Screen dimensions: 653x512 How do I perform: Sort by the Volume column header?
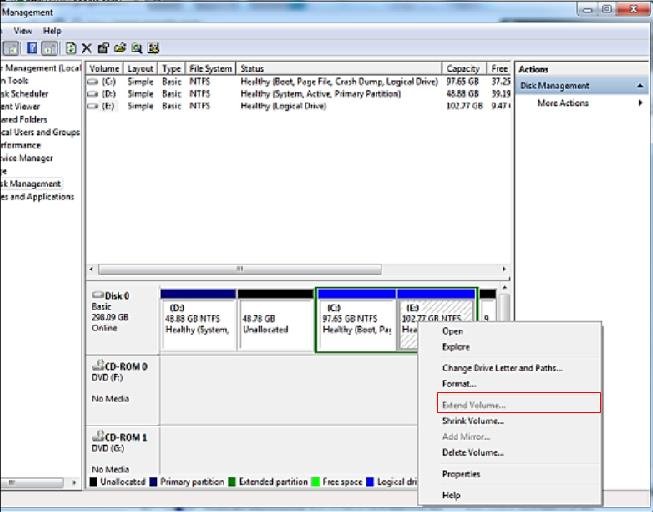click(105, 69)
